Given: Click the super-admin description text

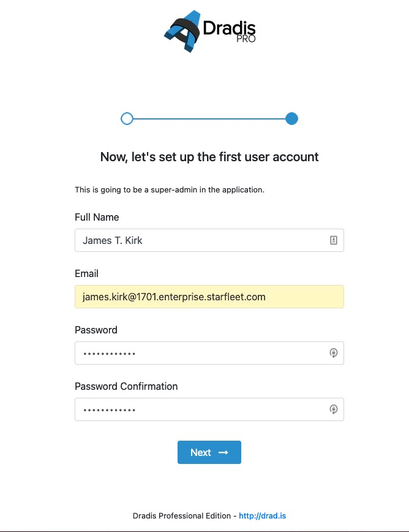Looking at the screenshot, I should point(170,189).
